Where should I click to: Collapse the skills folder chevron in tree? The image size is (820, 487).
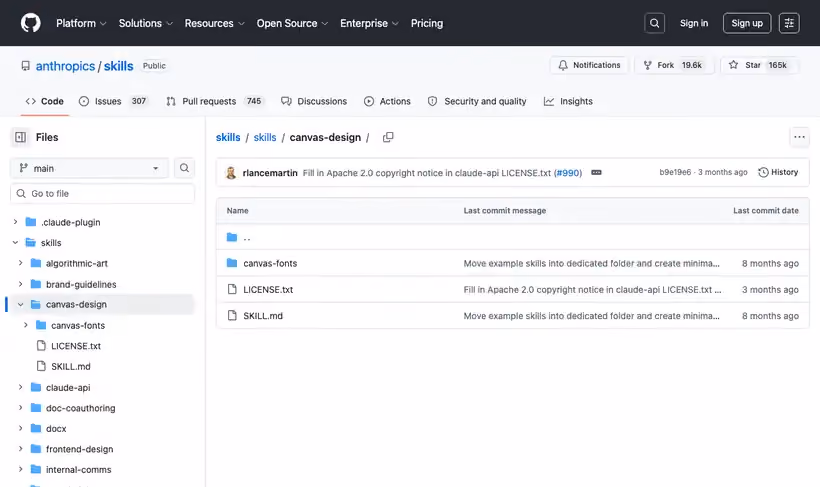[15, 243]
